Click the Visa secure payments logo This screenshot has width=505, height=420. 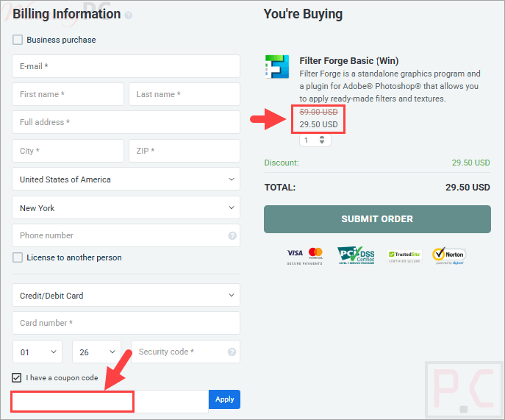(295, 253)
